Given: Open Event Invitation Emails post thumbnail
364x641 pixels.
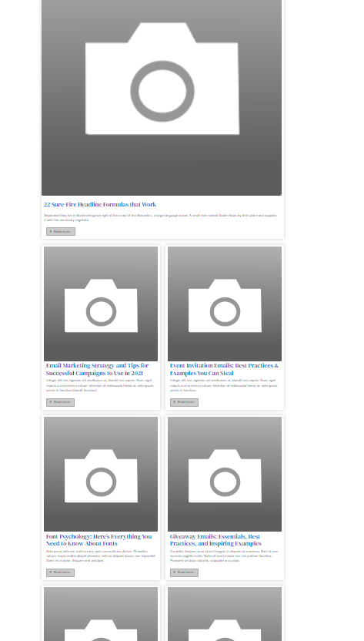Looking at the screenshot, I should pos(225,304).
